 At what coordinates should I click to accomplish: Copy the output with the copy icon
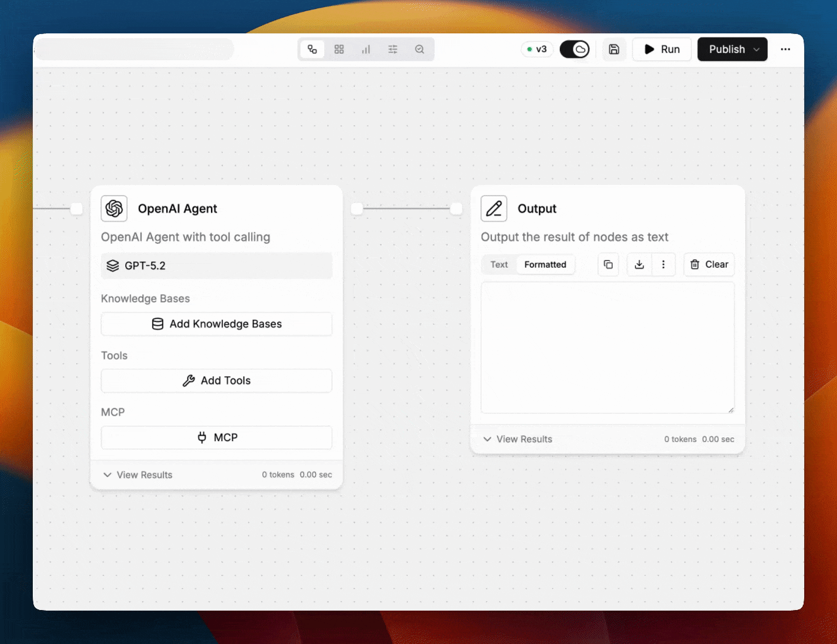608,265
